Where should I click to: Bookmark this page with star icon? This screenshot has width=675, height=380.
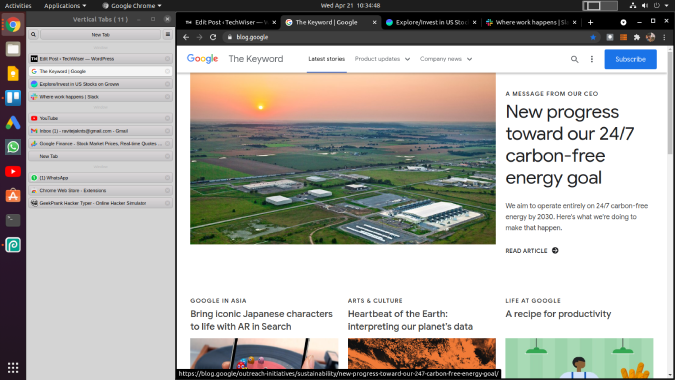point(593,37)
